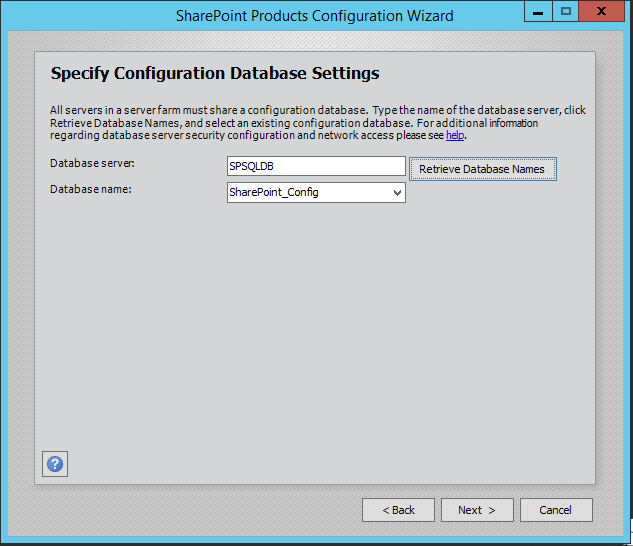Open the help hyperlink in description
633x546 pixels.
(x=455, y=135)
